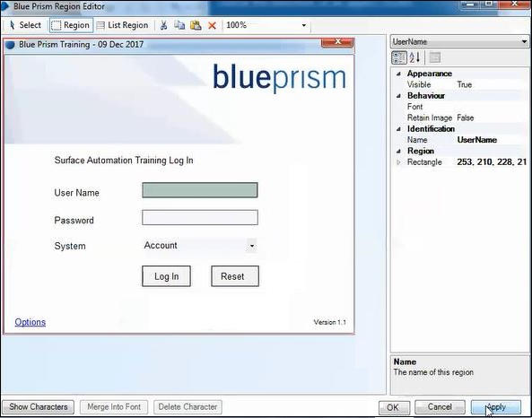Activate the Select pointer tool
532x418 pixels.
tap(25, 25)
